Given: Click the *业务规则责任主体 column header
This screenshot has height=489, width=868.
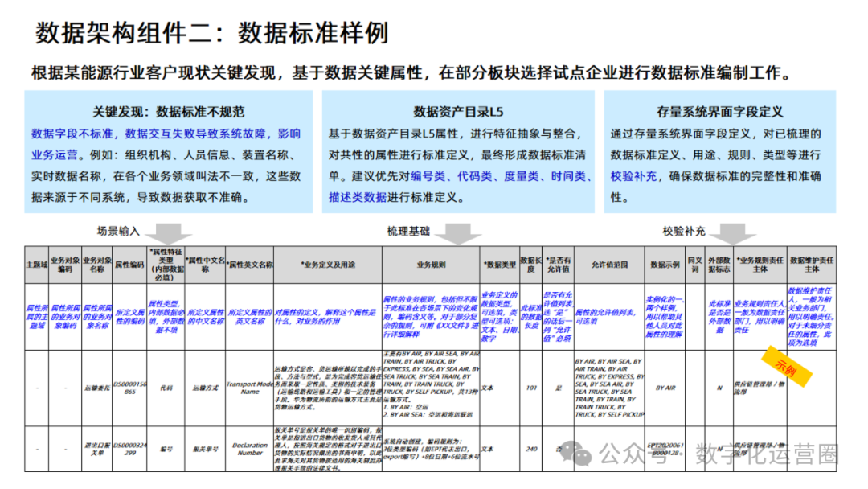Looking at the screenshot, I should click(759, 265).
